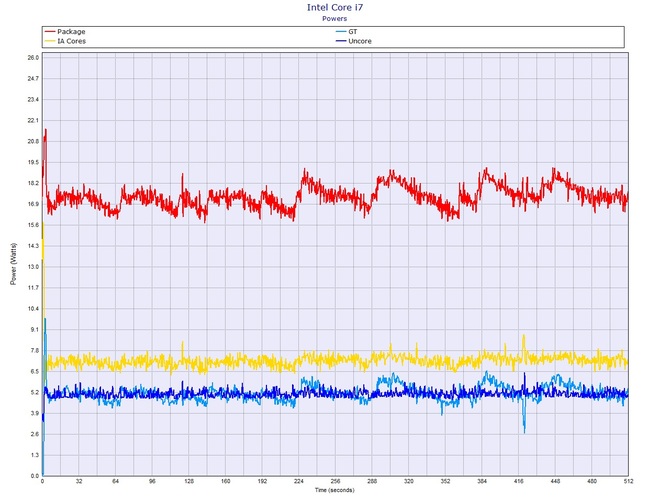
Task: Click the 3.9 y-axis value
Action: [35, 413]
